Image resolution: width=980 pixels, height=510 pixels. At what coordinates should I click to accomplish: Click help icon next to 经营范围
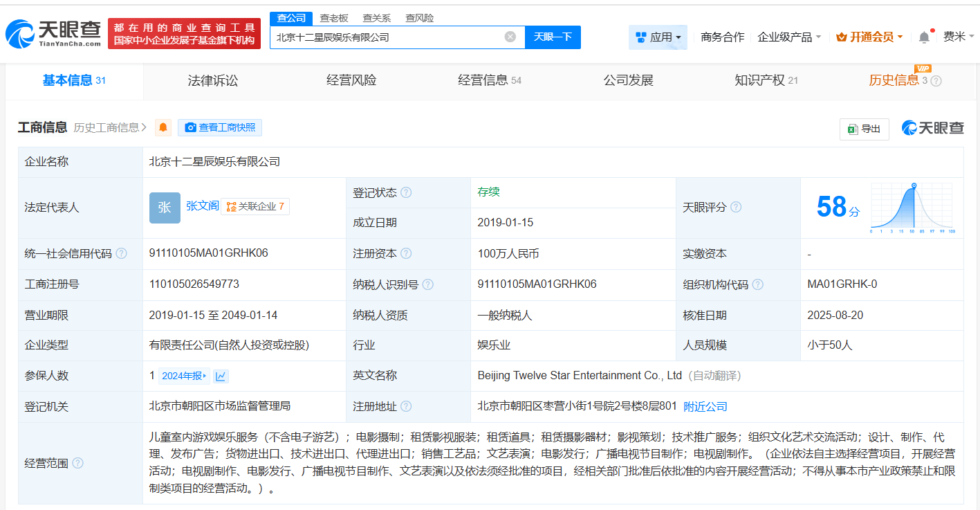(77, 463)
